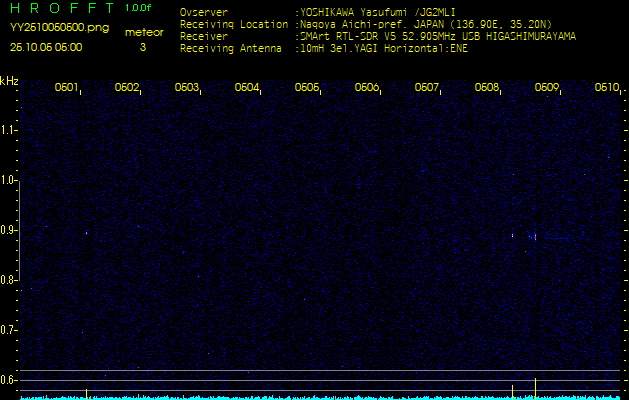Screen dimensions: 629x400
Task: Click the 0.8 kHz frequency label
Action: tap(7, 280)
